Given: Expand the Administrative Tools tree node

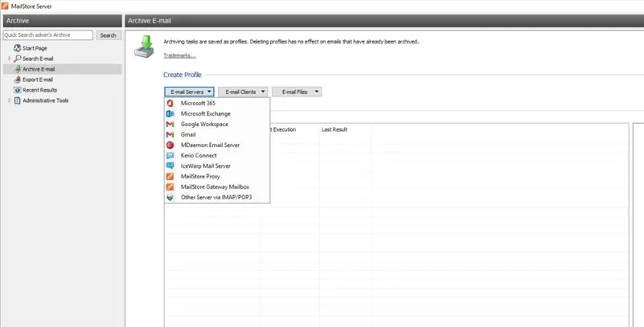Looking at the screenshot, I should (x=10, y=100).
